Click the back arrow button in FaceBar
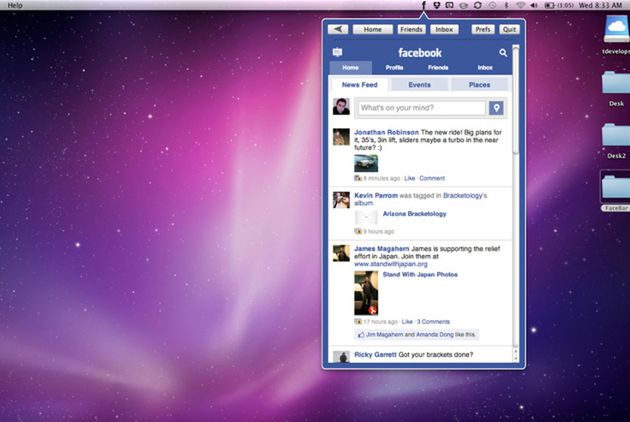This screenshot has height=422, width=630. [338, 29]
